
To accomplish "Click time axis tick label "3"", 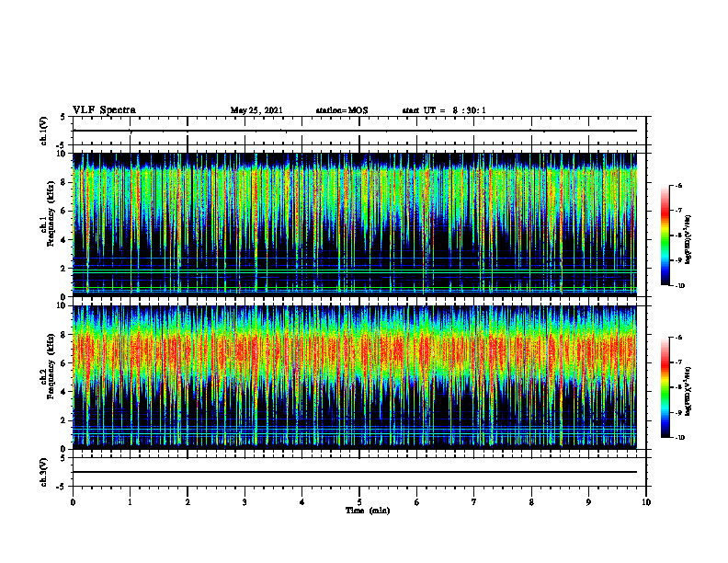I will click(245, 502).
